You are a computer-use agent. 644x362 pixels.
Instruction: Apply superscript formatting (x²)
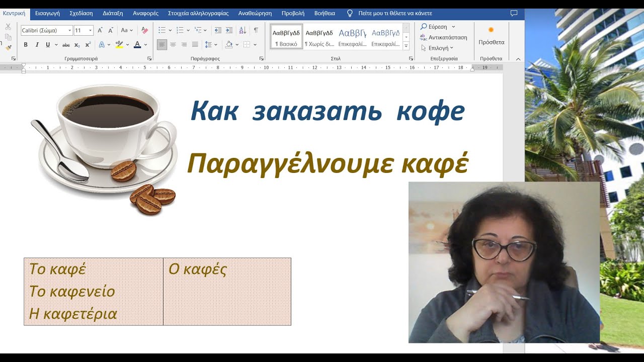(x=88, y=45)
